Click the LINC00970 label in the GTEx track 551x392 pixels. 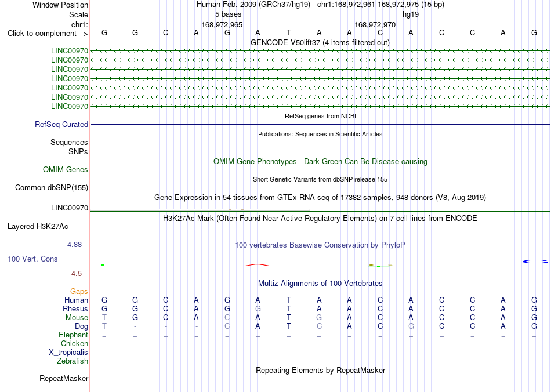[70, 208]
